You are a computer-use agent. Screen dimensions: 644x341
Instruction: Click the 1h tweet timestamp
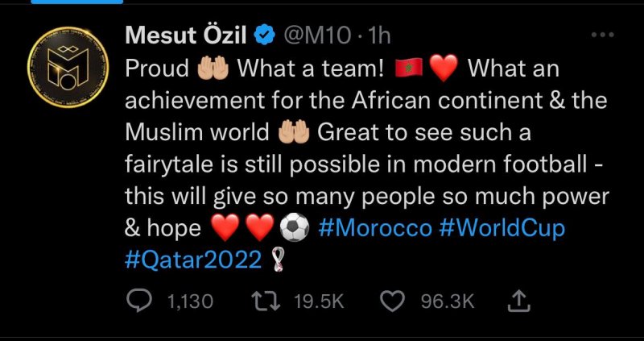(x=380, y=36)
